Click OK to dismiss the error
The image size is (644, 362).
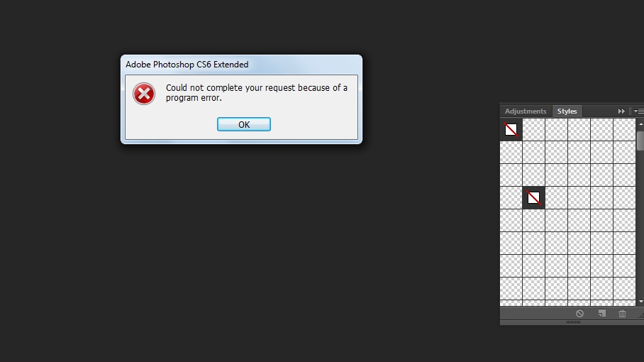tap(244, 124)
